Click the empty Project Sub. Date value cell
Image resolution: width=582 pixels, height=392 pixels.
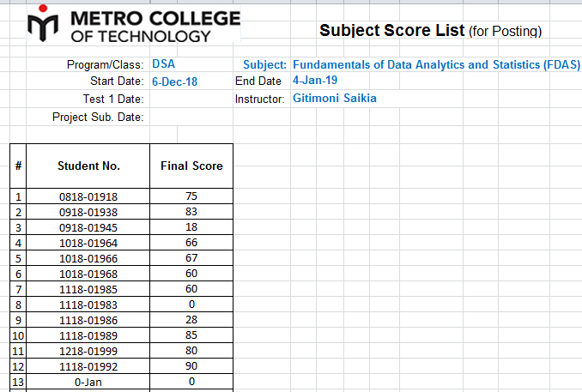[191, 117]
